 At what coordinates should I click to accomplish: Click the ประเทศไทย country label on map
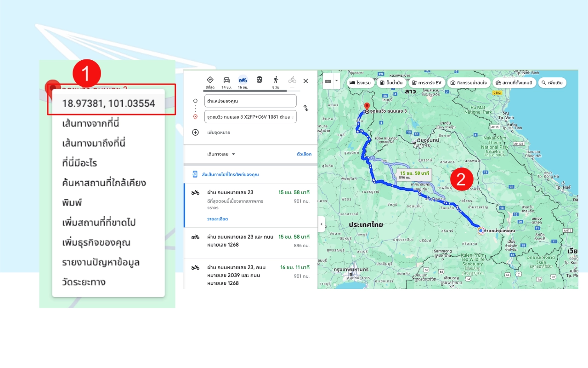coord(366,225)
